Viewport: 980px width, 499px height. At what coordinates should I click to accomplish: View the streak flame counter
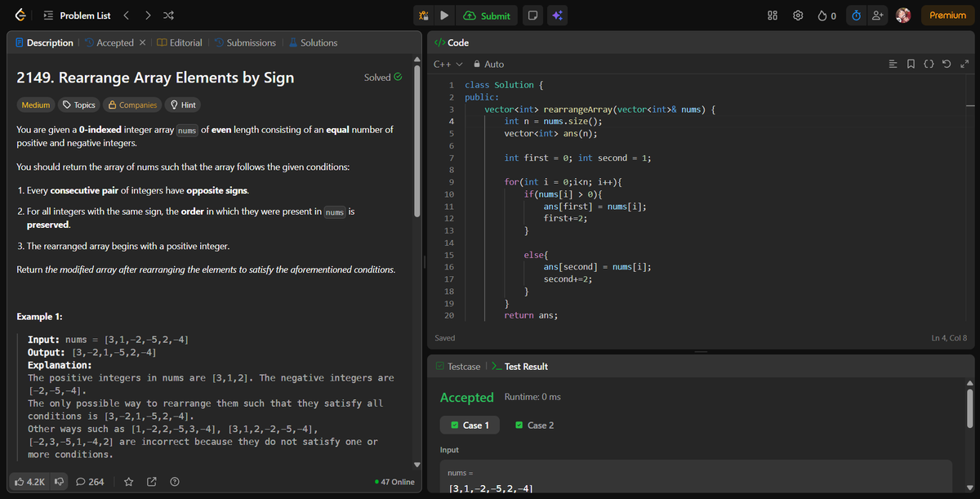[x=826, y=16]
